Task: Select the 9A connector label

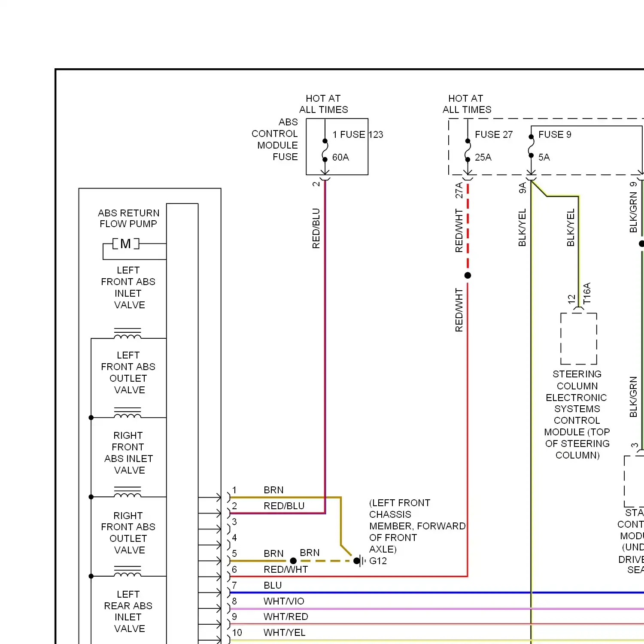Action: point(522,188)
